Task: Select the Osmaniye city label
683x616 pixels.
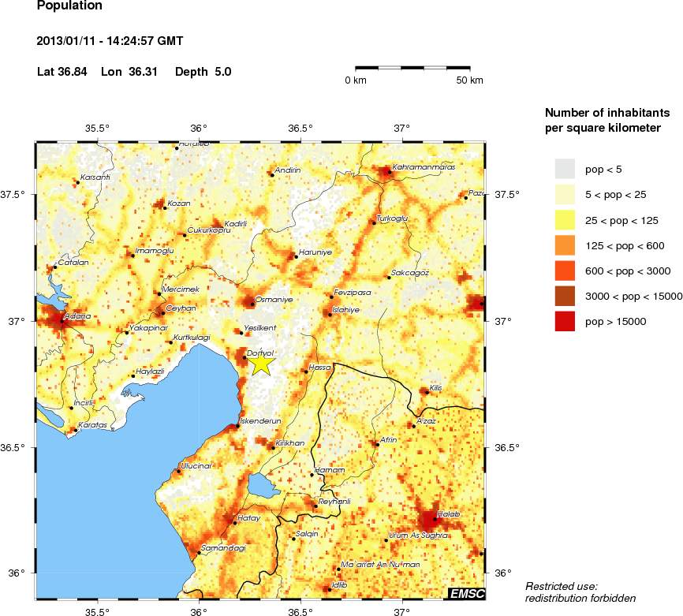Action: 274,300
